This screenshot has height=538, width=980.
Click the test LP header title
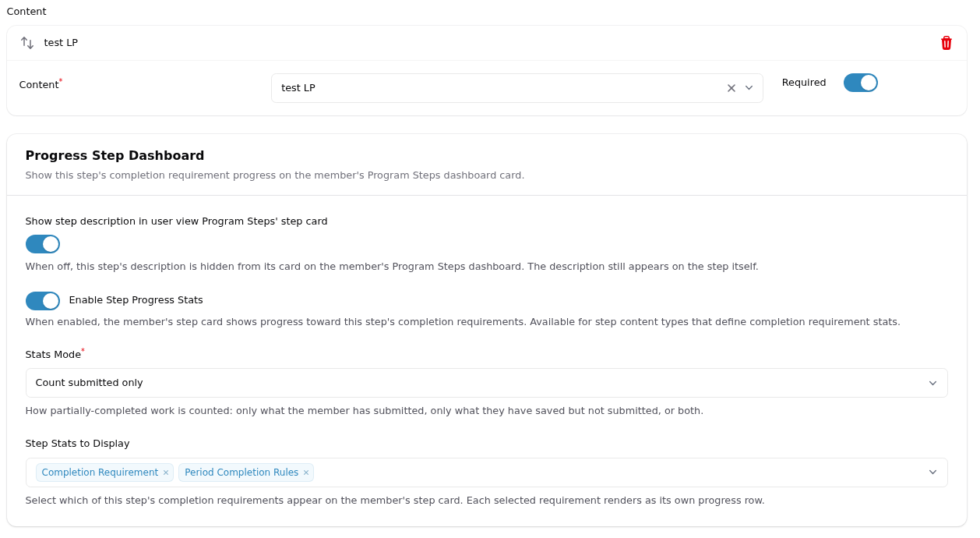click(61, 43)
